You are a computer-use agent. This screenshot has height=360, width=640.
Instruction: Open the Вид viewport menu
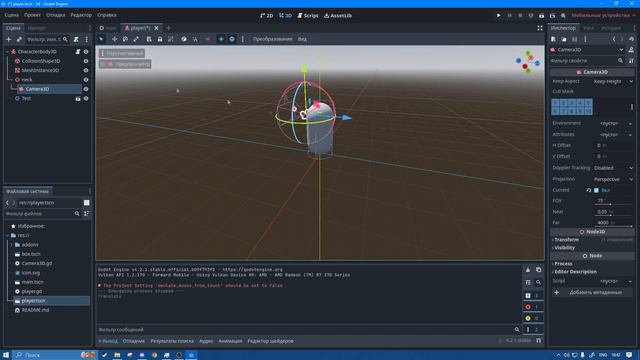tap(302, 39)
